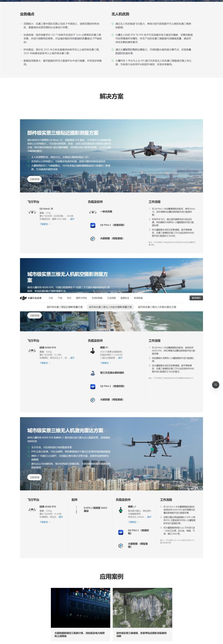223x644 pixels.
Task: Click the first green check under 无人机优势
Action: (x=113, y=24)
